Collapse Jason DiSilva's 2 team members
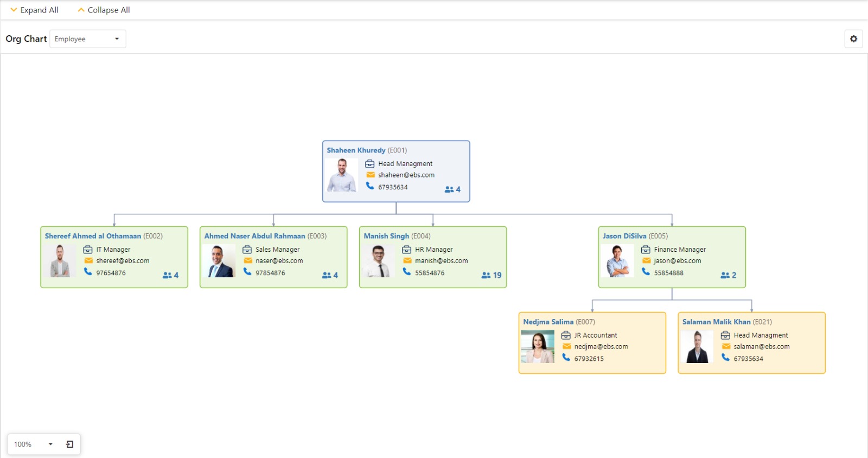 click(x=728, y=275)
